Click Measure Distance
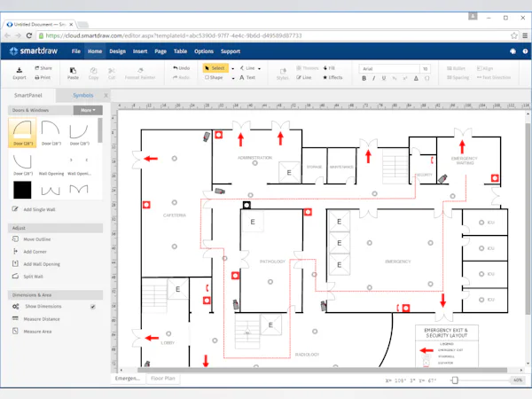This screenshot has width=532, height=399. (x=36, y=319)
